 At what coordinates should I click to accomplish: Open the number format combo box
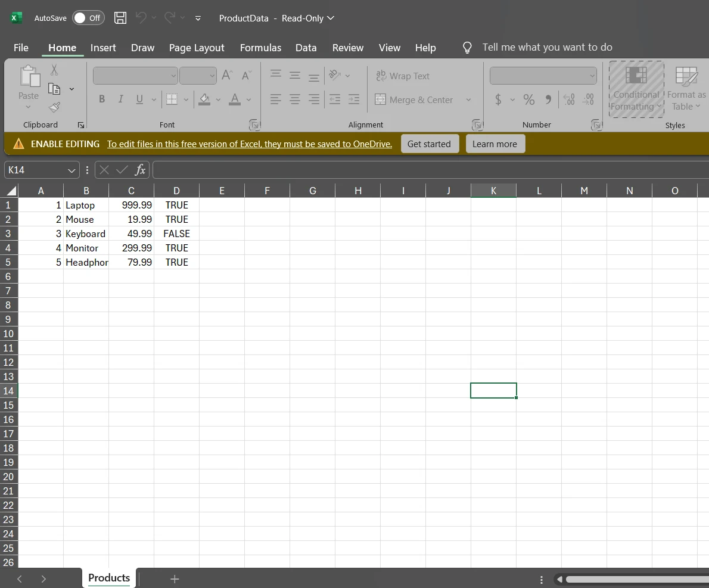tap(543, 76)
